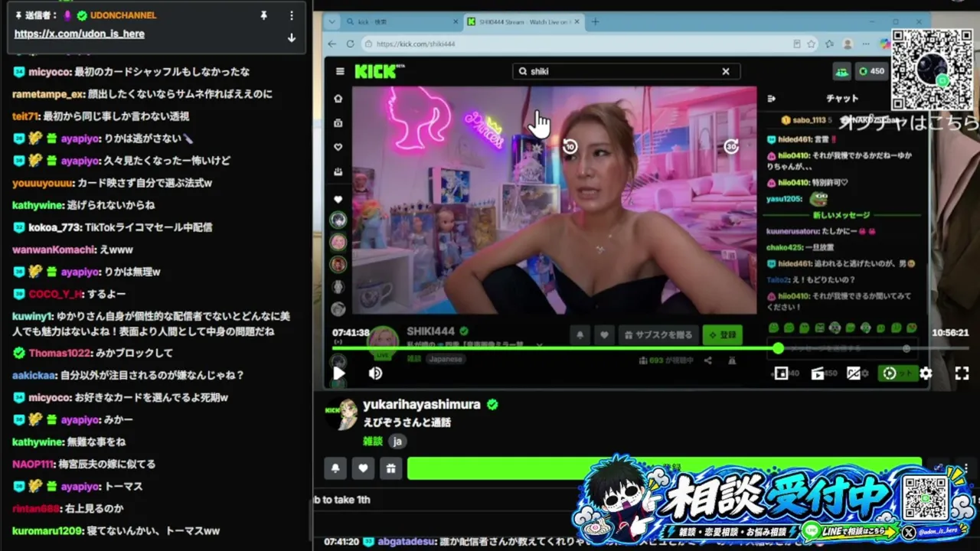Expand the pinned message with the down arrow
The image size is (980, 551).
click(291, 37)
